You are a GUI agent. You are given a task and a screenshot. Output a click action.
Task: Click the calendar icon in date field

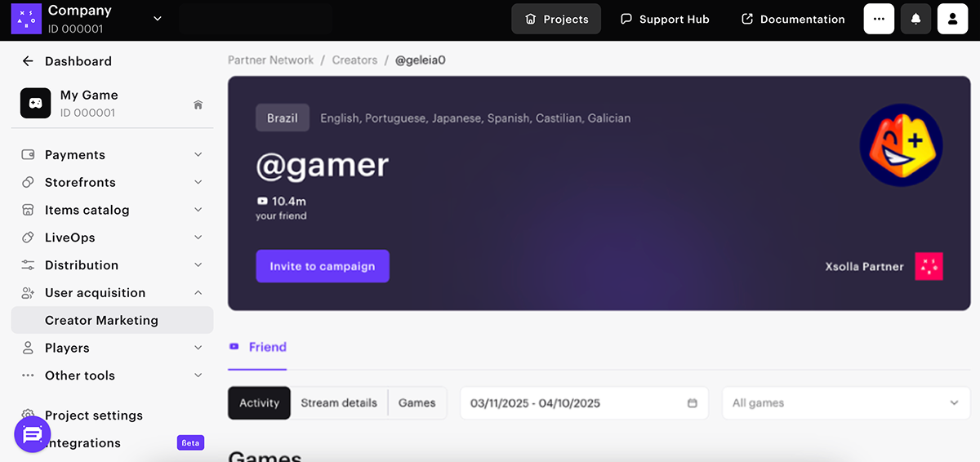click(693, 403)
